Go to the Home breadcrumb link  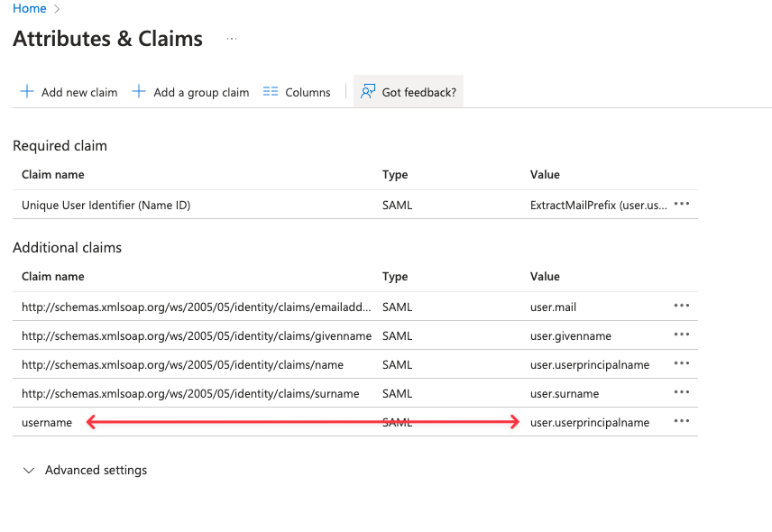[x=30, y=9]
